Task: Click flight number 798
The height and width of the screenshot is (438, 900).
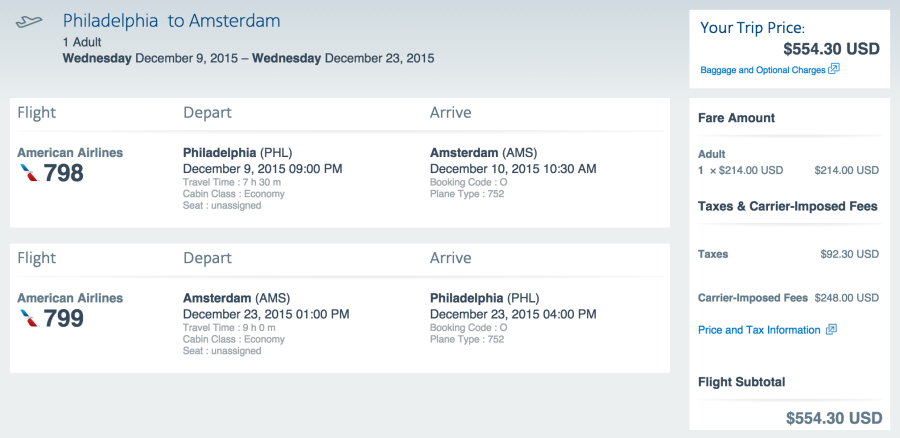Action: pos(64,173)
